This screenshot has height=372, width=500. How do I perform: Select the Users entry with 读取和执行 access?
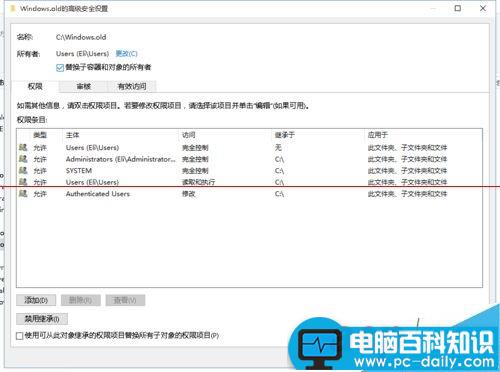point(249,182)
